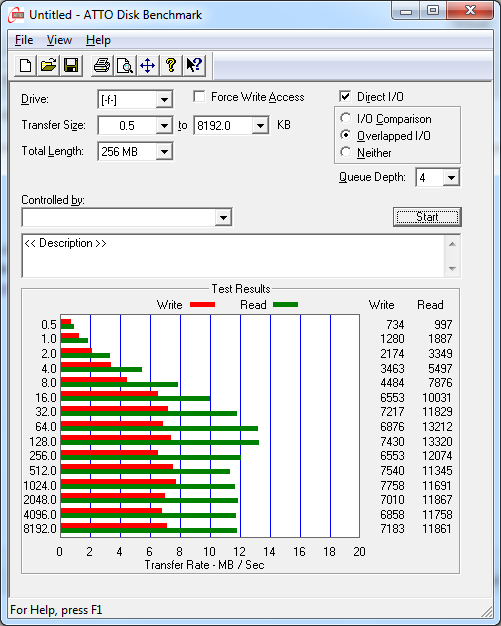This screenshot has height=626, width=501.
Task: Enable the Force Write Access checkbox
Action: 199,97
